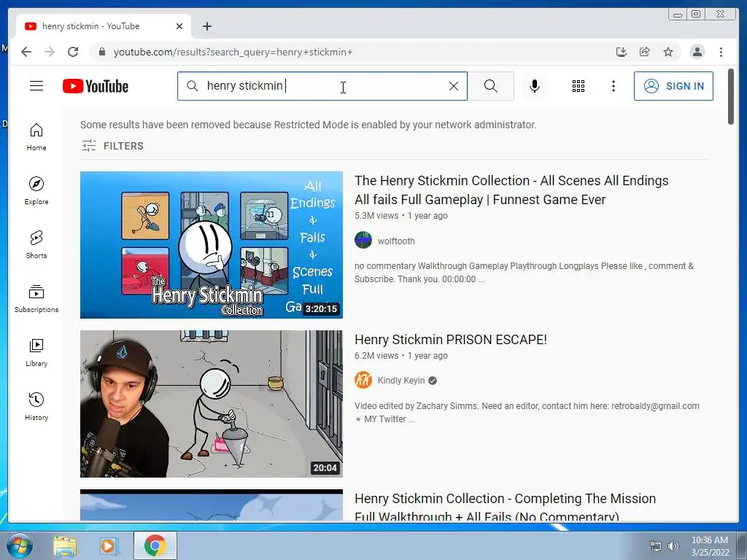Open the YouTube apps grid
This screenshot has width=747, height=560.
tap(578, 86)
